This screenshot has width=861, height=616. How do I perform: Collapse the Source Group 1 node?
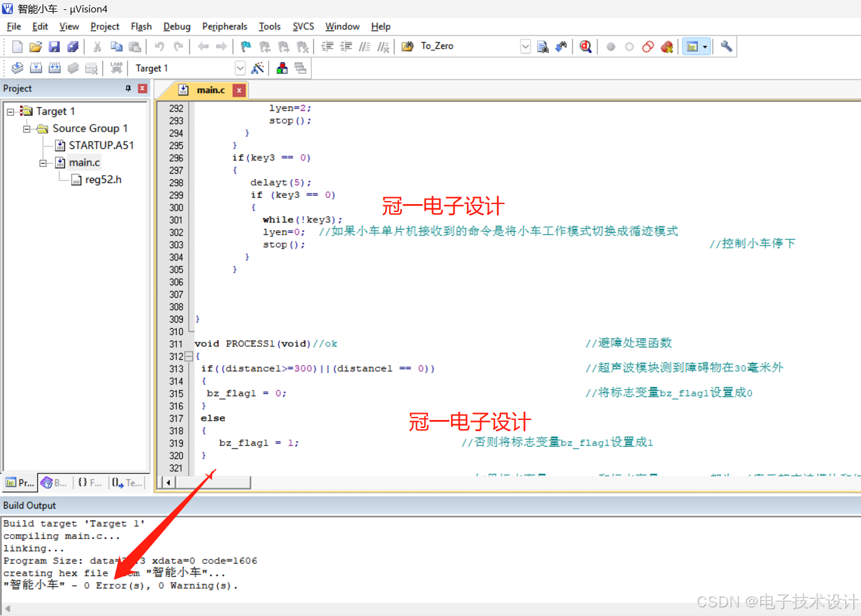click(x=27, y=129)
